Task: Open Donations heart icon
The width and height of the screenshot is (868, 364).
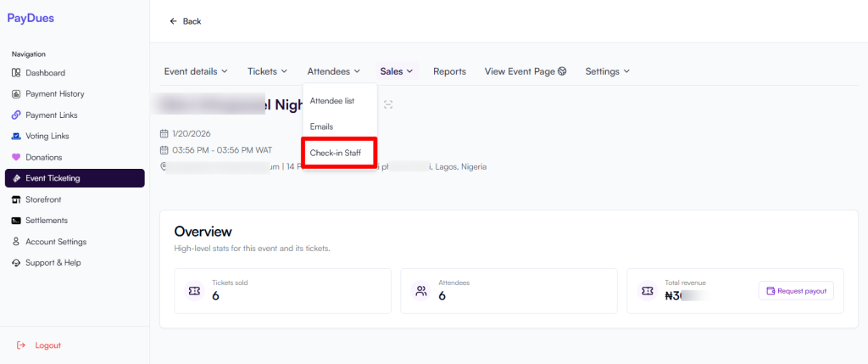Action: pos(16,157)
